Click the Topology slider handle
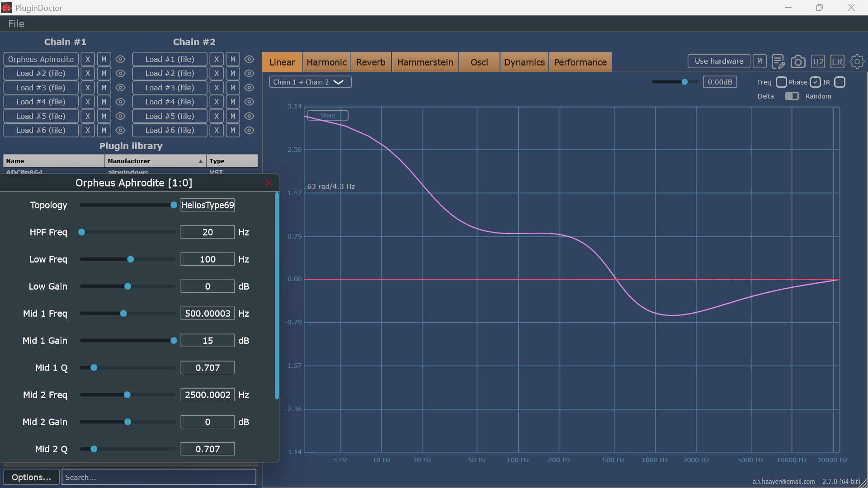 pyautogui.click(x=174, y=205)
